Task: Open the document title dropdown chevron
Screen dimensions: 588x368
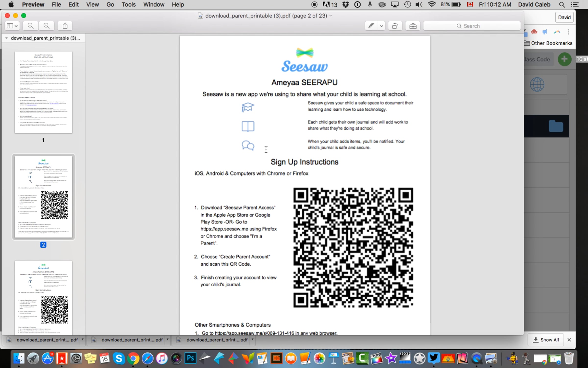Action: coord(331,16)
